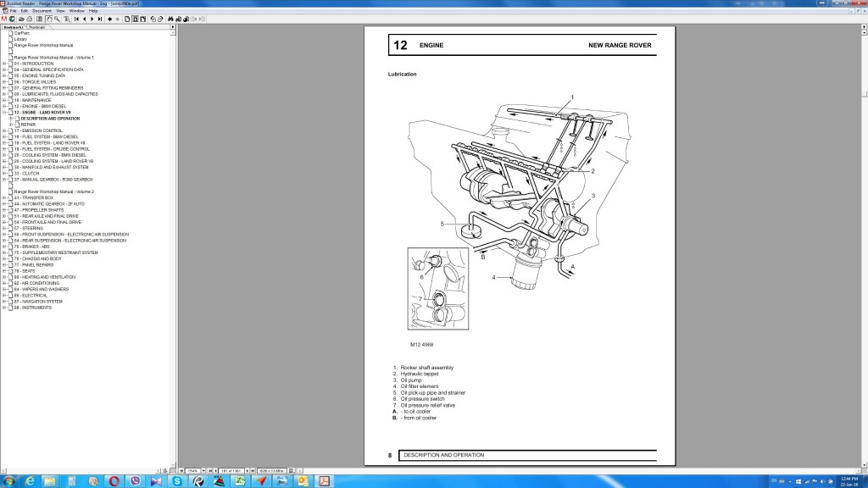Expand the 10 - MAINTENANCE bookmark
The image size is (868, 488).
coord(4,100)
